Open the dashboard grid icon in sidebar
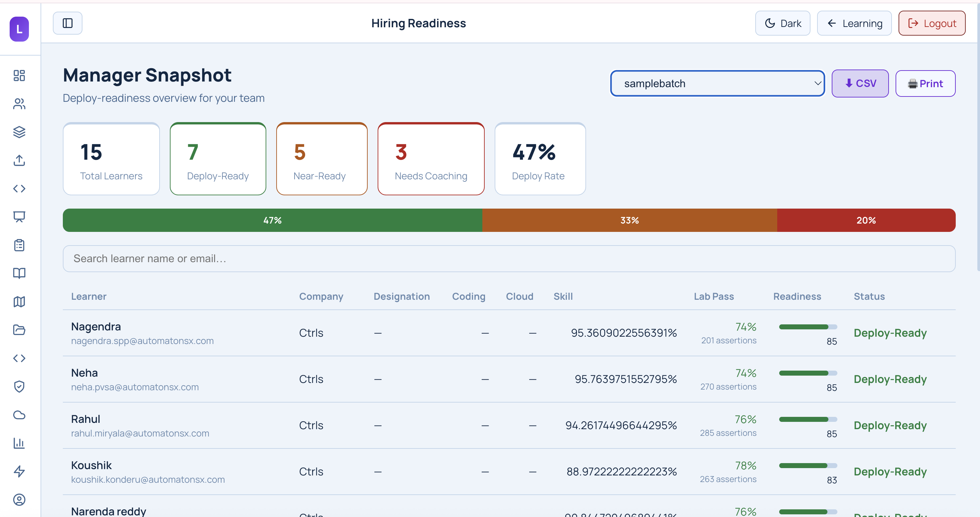This screenshot has width=980, height=517. [19, 76]
